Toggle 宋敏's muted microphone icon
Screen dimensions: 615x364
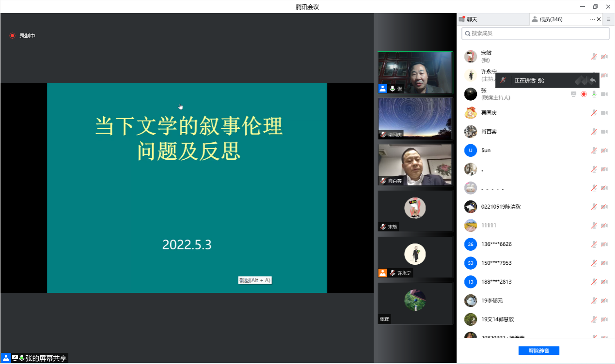click(x=594, y=57)
